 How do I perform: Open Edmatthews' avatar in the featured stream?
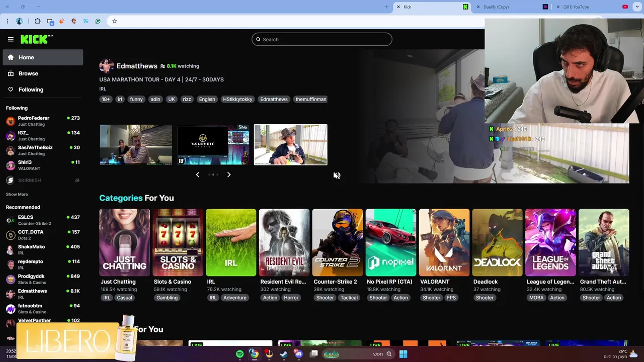coord(106,66)
